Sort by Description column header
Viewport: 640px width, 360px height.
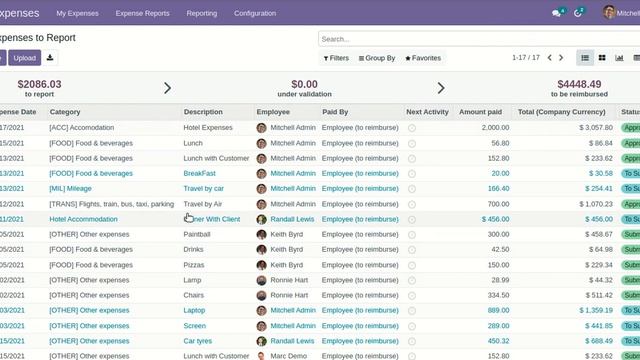(203, 112)
